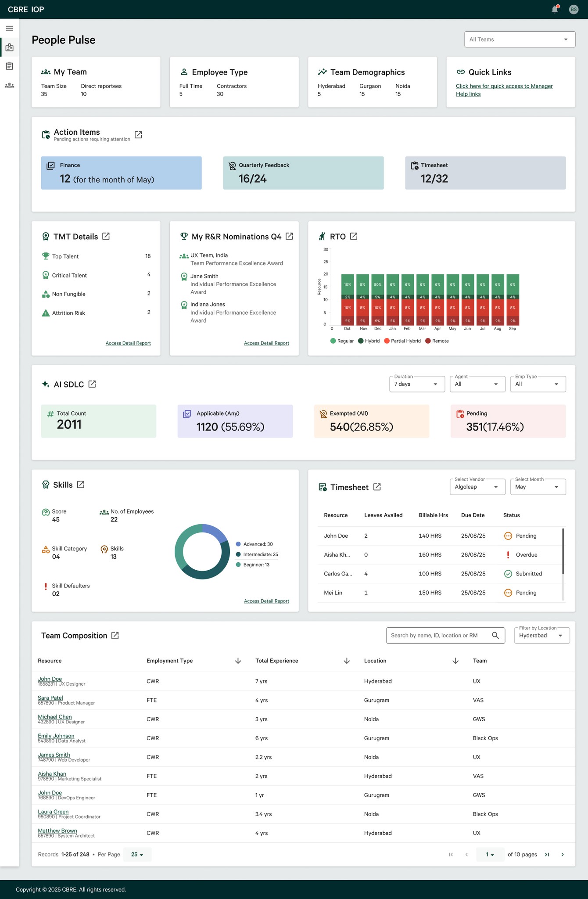Select the clipboard sidebar icon
Viewport: 588px width, 899px height.
coord(9,66)
